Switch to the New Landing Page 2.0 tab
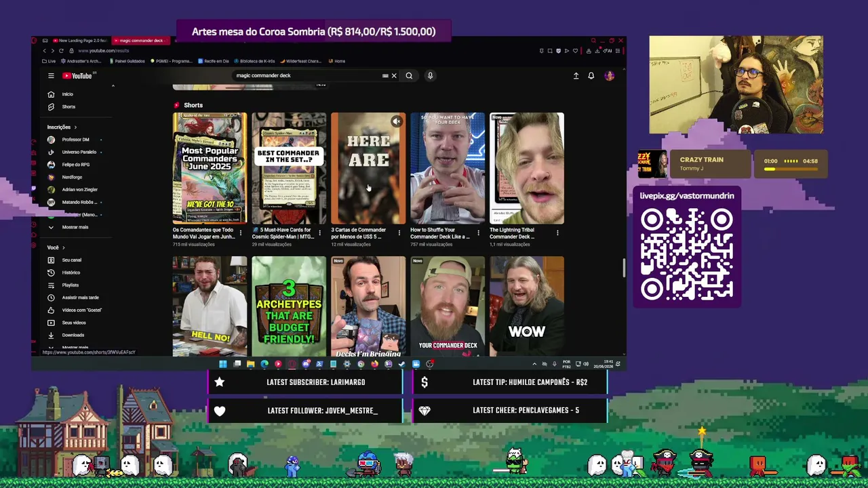 tap(81, 41)
